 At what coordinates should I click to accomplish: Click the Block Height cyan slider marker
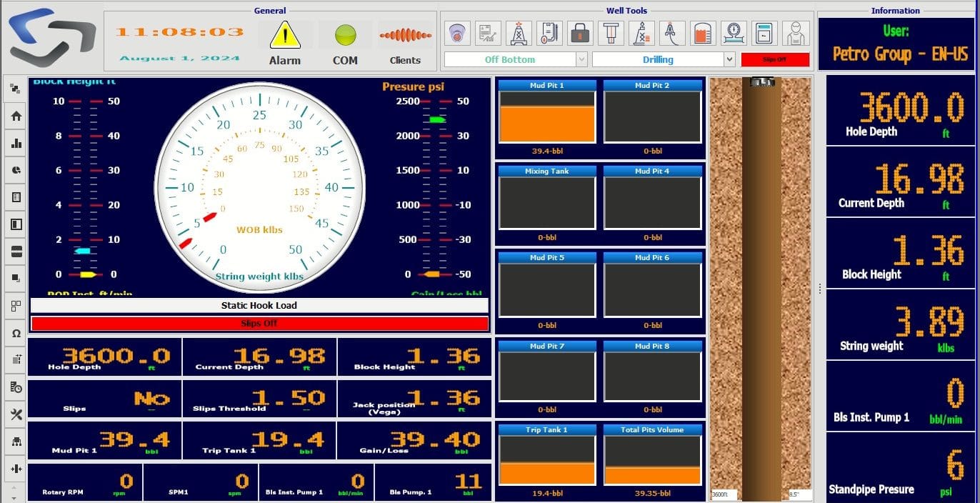click(x=82, y=251)
